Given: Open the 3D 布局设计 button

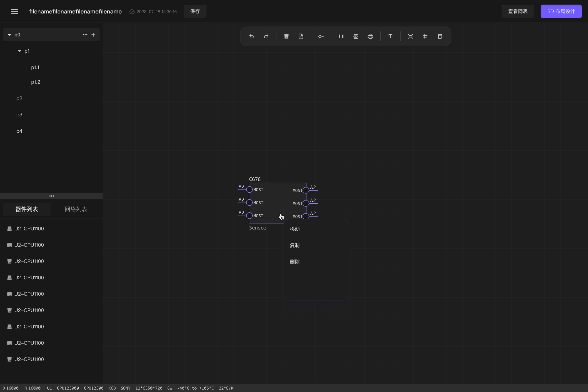Looking at the screenshot, I should coord(561,12).
